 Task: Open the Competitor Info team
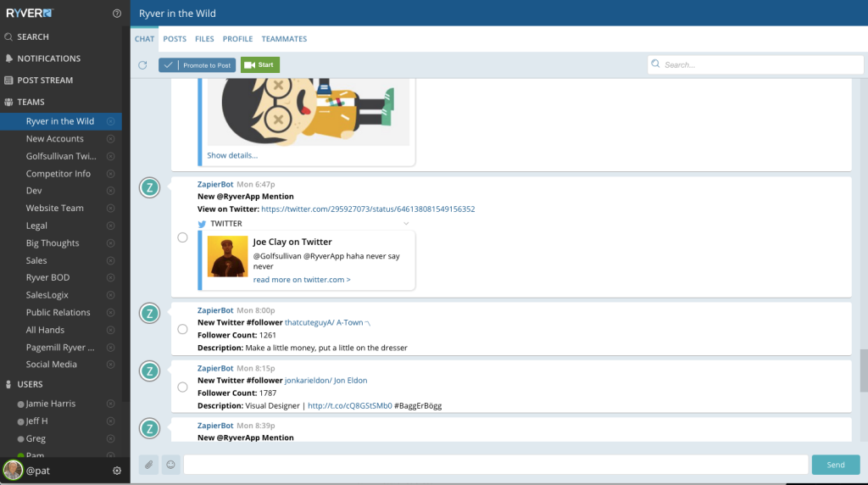coord(58,174)
